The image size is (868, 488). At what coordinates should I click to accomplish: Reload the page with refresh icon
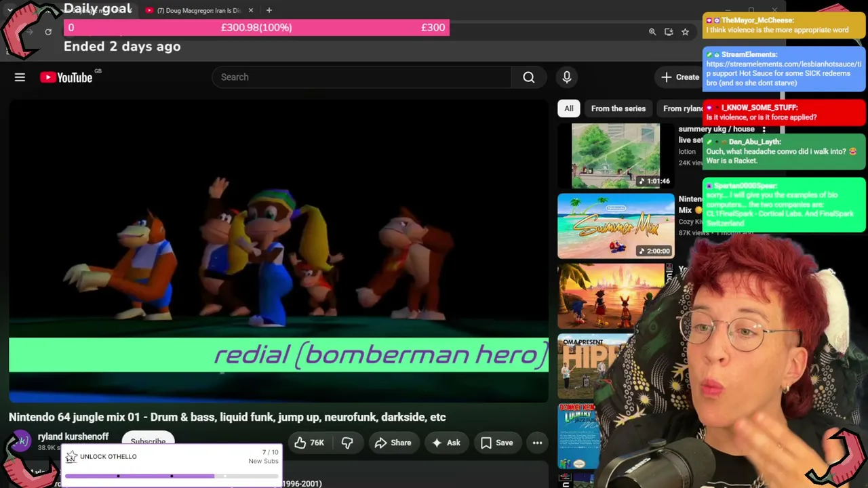(x=48, y=32)
